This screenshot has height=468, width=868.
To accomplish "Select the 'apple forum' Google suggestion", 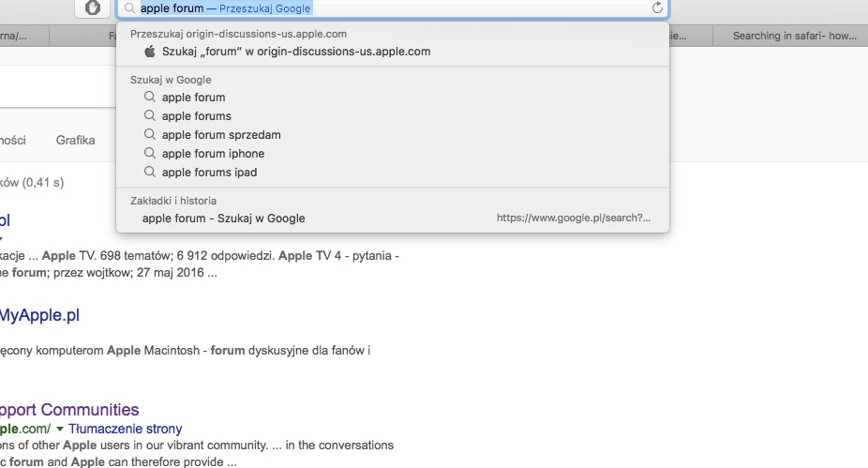I will [393, 98].
